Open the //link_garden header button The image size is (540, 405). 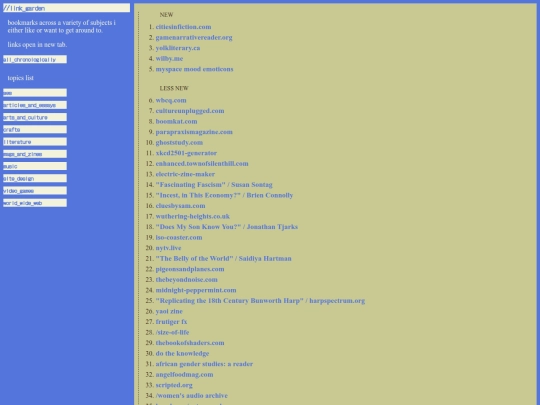coord(66,8)
